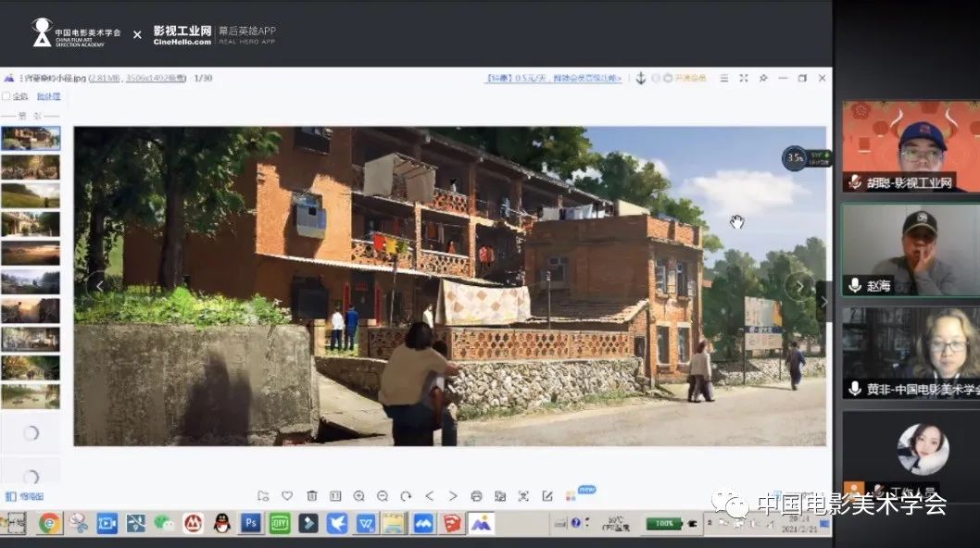Viewport: 980px width, 548px height.
Task: Print the image using the printer icon
Action: (x=476, y=496)
